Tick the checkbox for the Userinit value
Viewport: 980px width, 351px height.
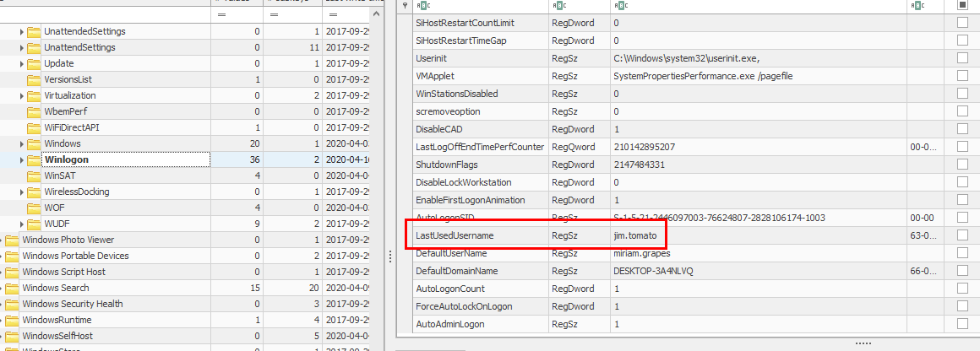tap(962, 58)
